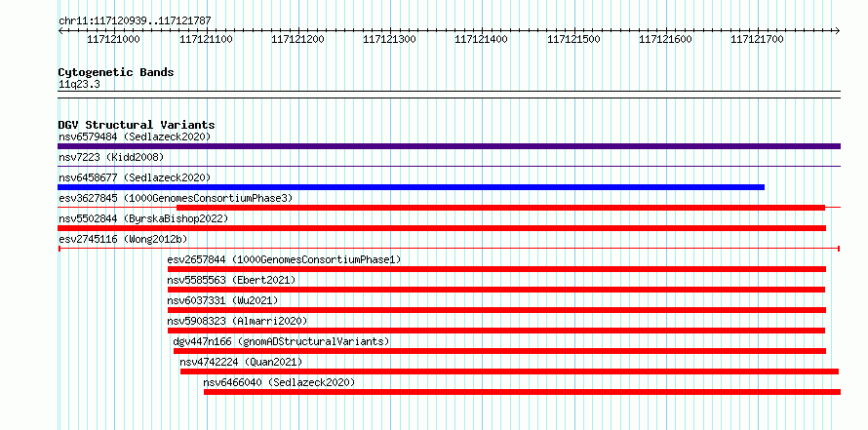Select the dark purple nsv6579484 variant bar
This screenshot has width=868, height=430.
tap(449, 146)
